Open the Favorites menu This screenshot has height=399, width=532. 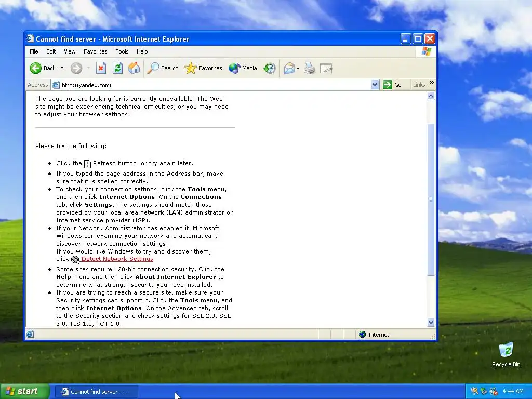(x=96, y=51)
